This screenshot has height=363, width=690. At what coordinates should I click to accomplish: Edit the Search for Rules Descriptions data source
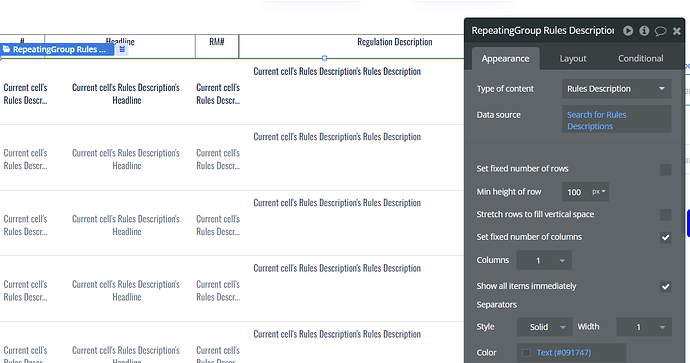[x=617, y=119]
